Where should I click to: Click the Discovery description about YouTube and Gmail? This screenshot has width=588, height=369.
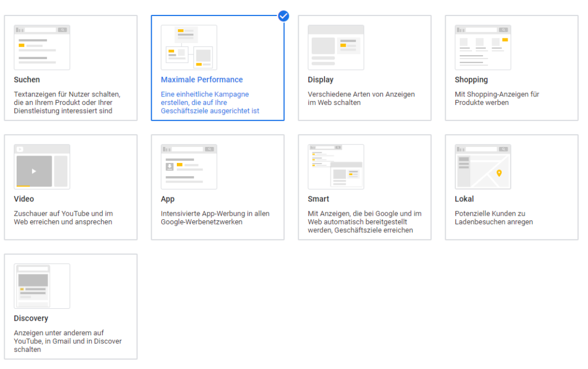[x=68, y=341]
